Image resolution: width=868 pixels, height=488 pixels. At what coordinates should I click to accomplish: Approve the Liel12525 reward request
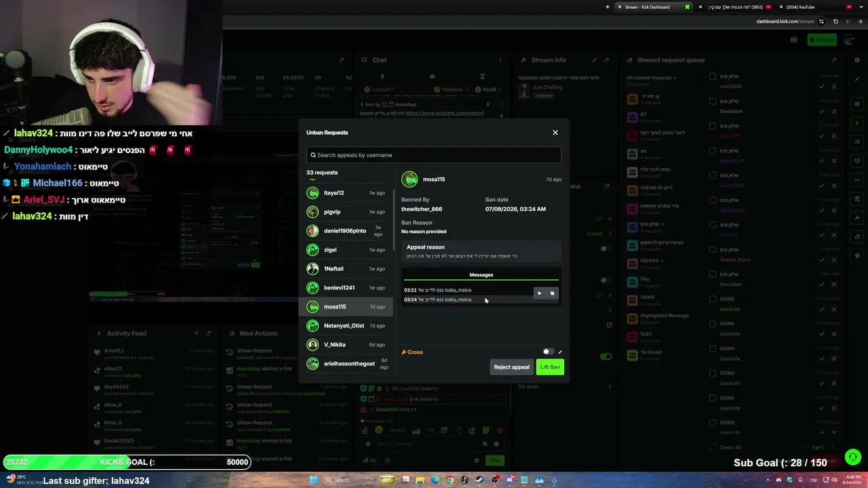(x=822, y=87)
